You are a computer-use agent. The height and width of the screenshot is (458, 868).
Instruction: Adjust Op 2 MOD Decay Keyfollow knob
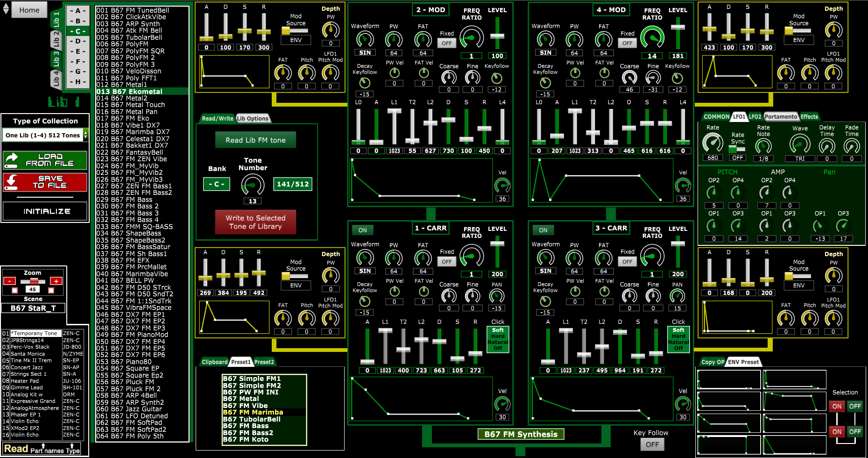[x=365, y=83]
